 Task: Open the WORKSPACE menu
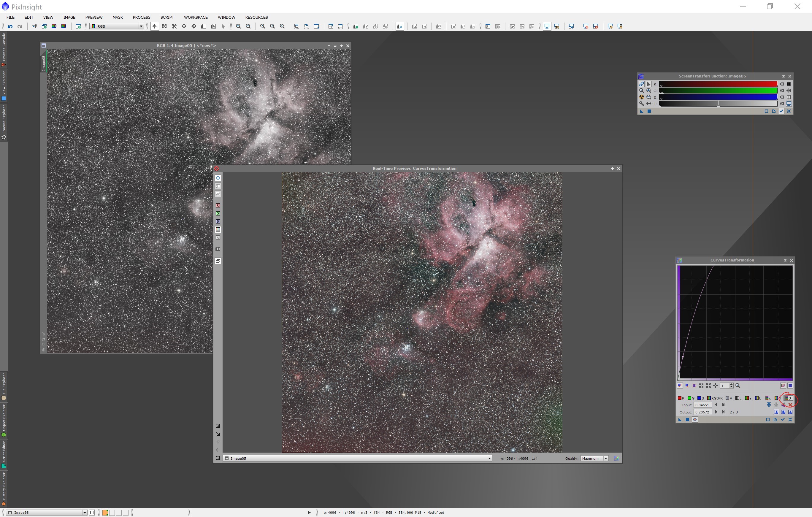point(196,18)
